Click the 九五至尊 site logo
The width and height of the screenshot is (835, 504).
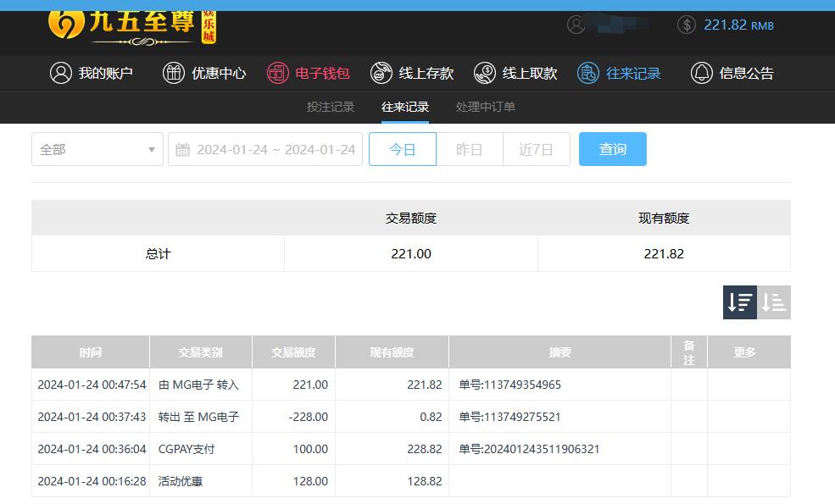[132, 25]
